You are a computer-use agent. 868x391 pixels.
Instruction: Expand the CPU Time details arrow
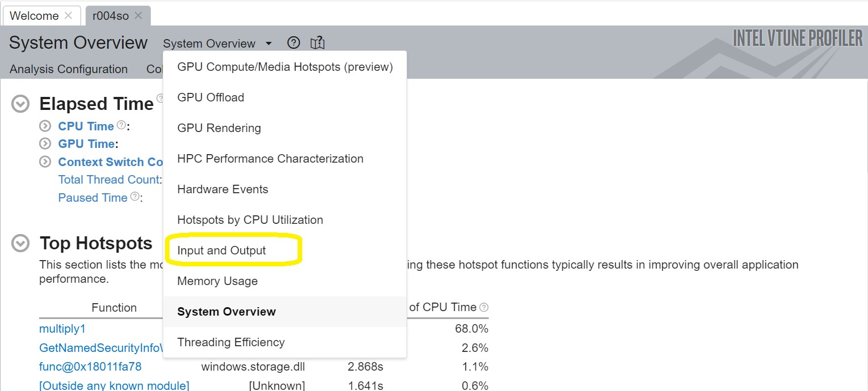(44, 125)
